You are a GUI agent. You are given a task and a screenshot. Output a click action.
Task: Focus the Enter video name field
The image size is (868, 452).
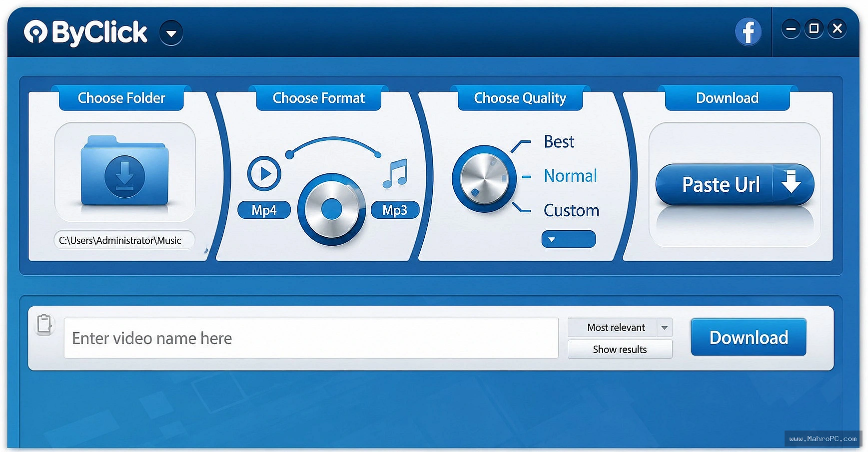(x=311, y=338)
